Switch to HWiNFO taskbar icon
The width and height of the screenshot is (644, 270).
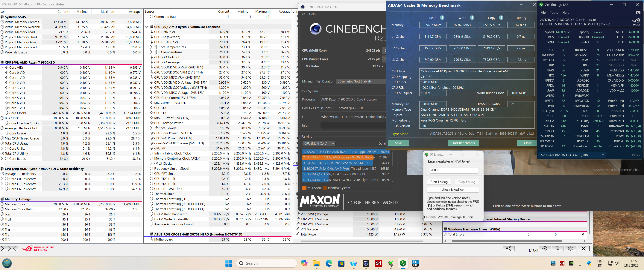tap(415, 263)
